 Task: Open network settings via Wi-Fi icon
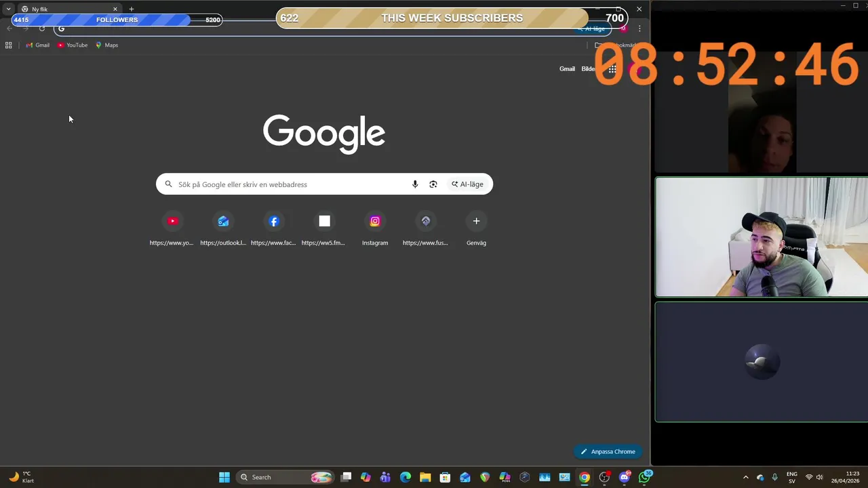pyautogui.click(x=808, y=477)
